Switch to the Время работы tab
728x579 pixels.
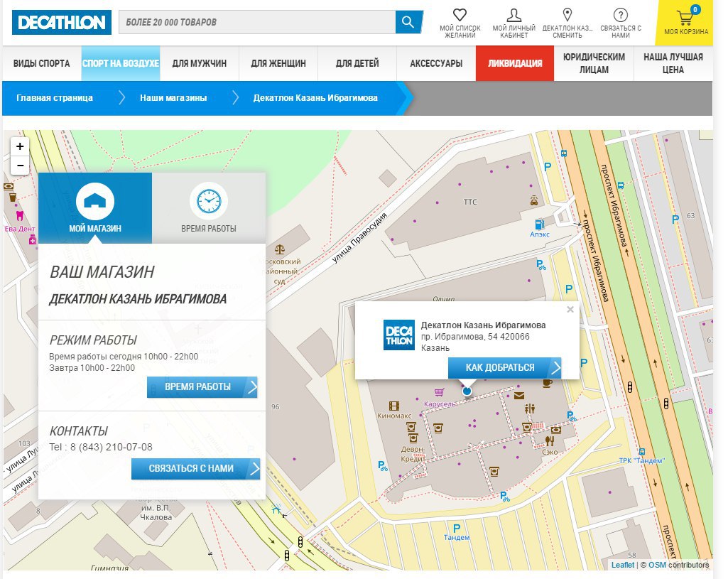(x=209, y=208)
